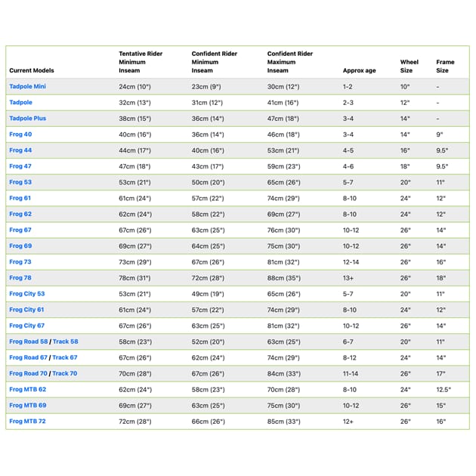Click the Frog MTB 62 link
The height and width of the screenshot is (476, 476).
(x=27, y=389)
